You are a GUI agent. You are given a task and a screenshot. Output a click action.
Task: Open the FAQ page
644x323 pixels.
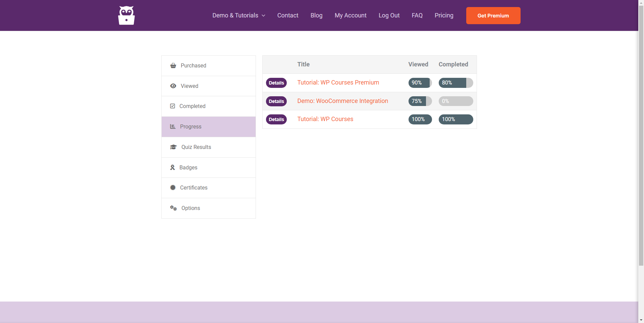(417, 15)
